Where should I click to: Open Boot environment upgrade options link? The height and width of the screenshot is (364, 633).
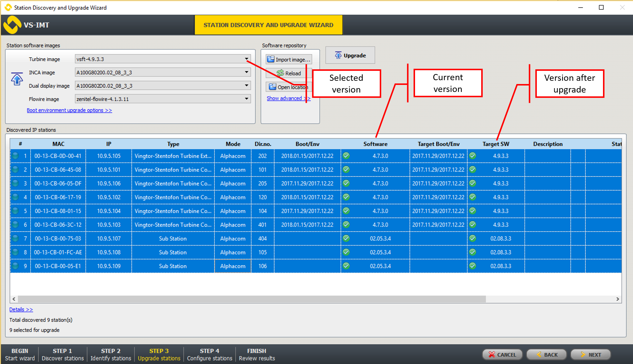69,110
